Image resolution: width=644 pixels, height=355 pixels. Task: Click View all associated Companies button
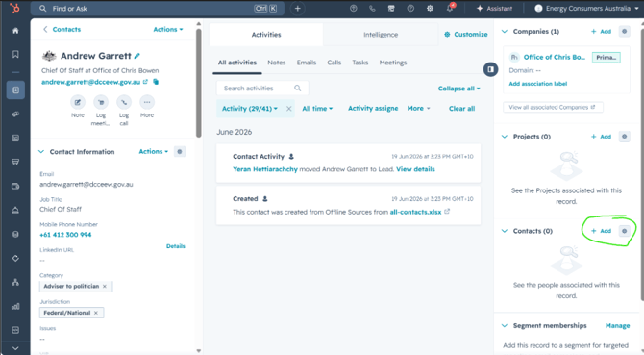coord(553,107)
